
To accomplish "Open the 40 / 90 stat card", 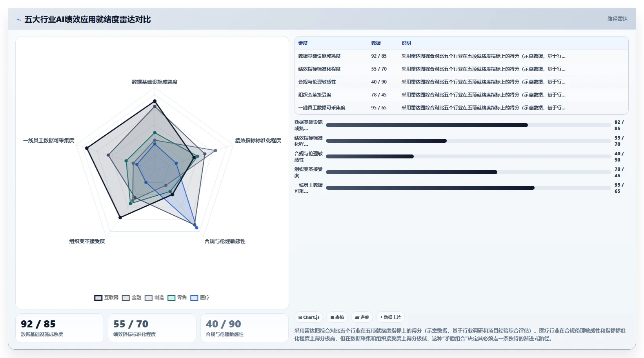I will coord(245,328).
